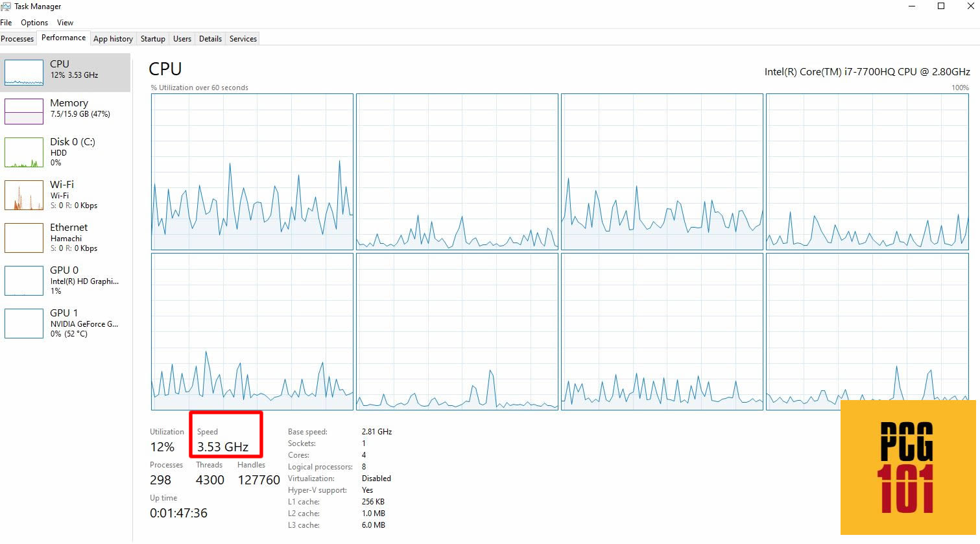The height and width of the screenshot is (544, 980).
Task: Select GPU 1 NVIDIA GeForce panel
Action: click(x=65, y=323)
